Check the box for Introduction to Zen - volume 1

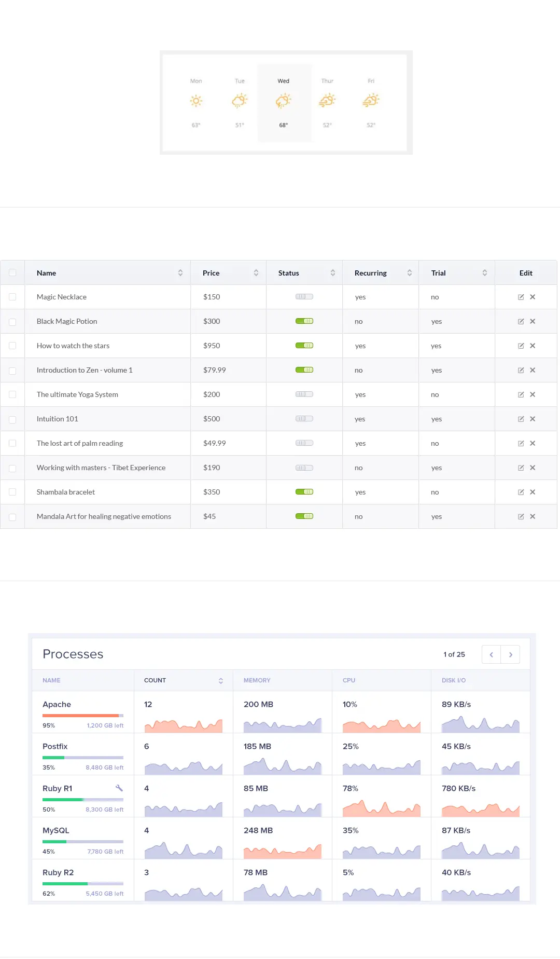(12, 371)
